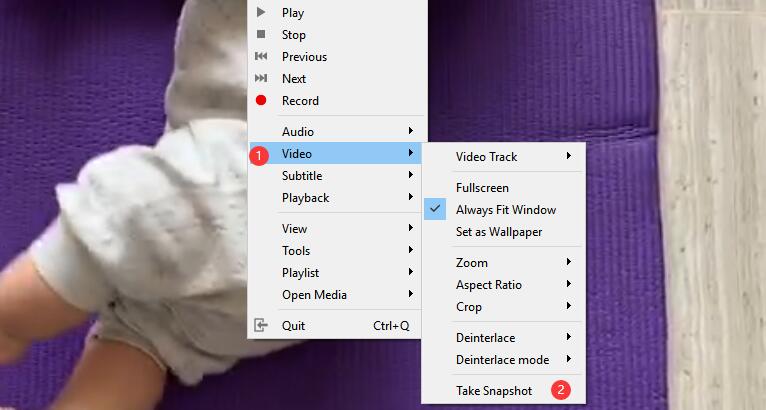The height and width of the screenshot is (410, 766).
Task: Quit the player via Quit Ctrl+Q
Action: (335, 325)
